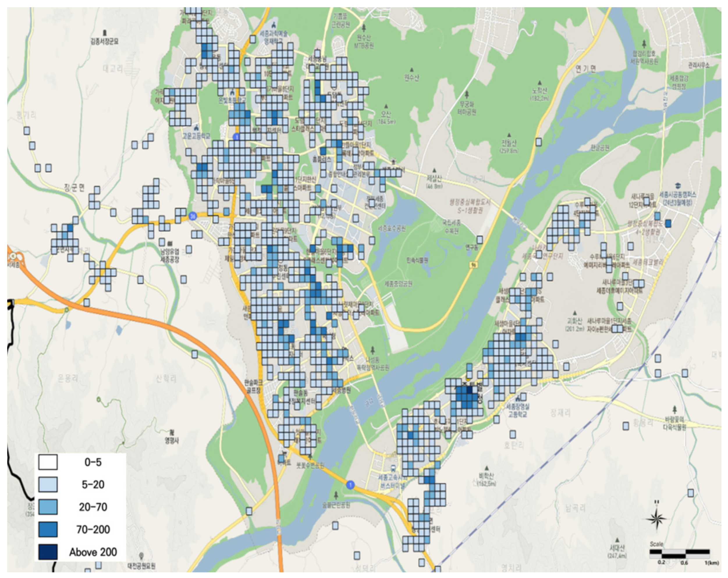Click the 세종호수공원 map label

(391, 229)
